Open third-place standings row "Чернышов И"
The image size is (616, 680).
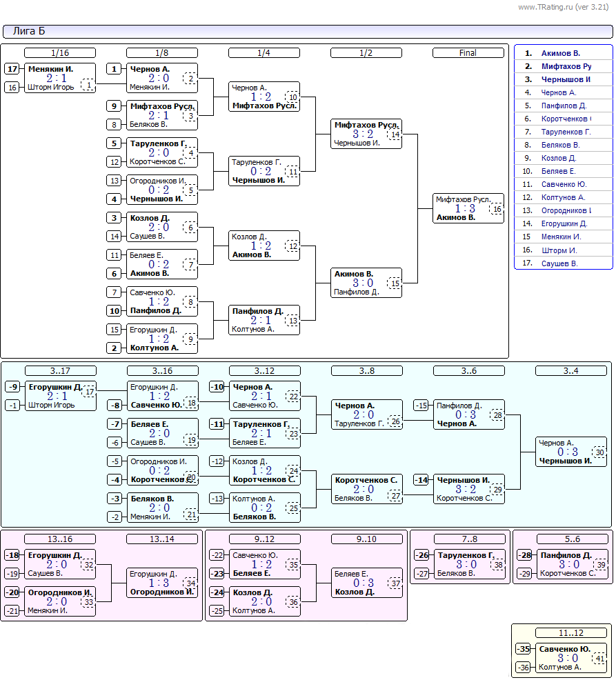pyautogui.click(x=563, y=79)
